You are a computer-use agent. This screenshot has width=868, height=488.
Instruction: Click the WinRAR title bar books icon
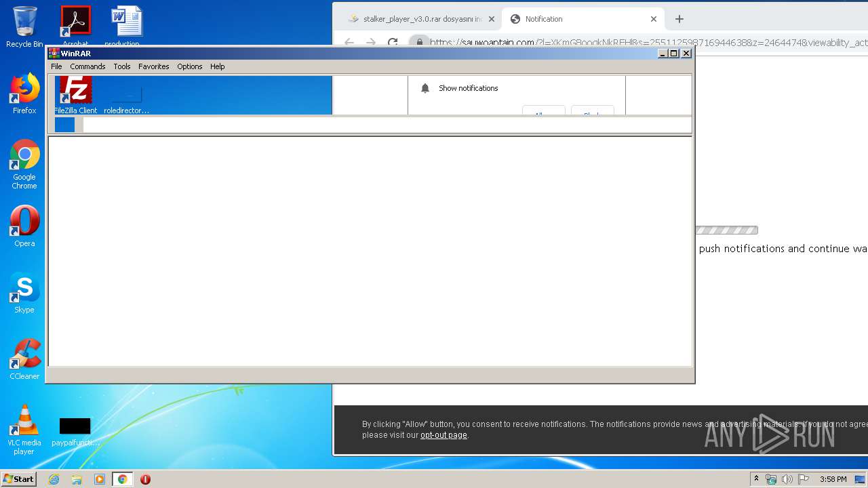click(54, 54)
